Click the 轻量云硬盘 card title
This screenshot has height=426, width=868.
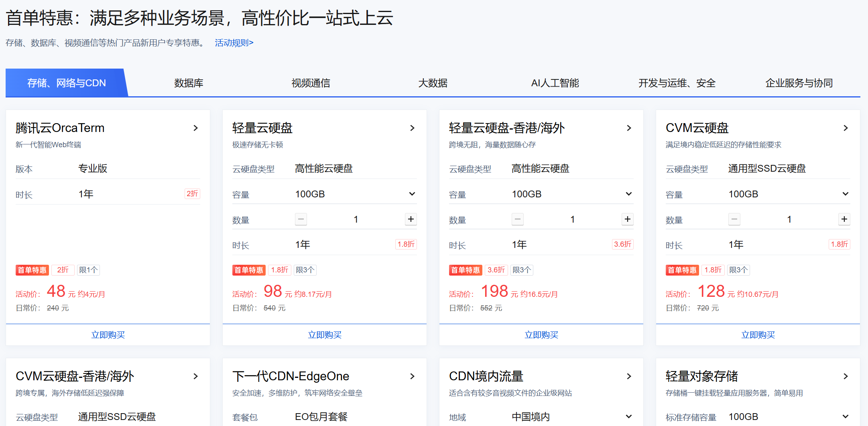(x=262, y=128)
